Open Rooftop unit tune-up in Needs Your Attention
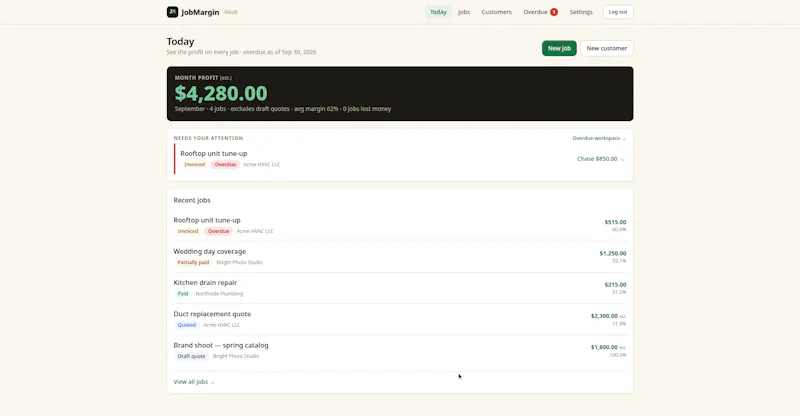 click(214, 153)
